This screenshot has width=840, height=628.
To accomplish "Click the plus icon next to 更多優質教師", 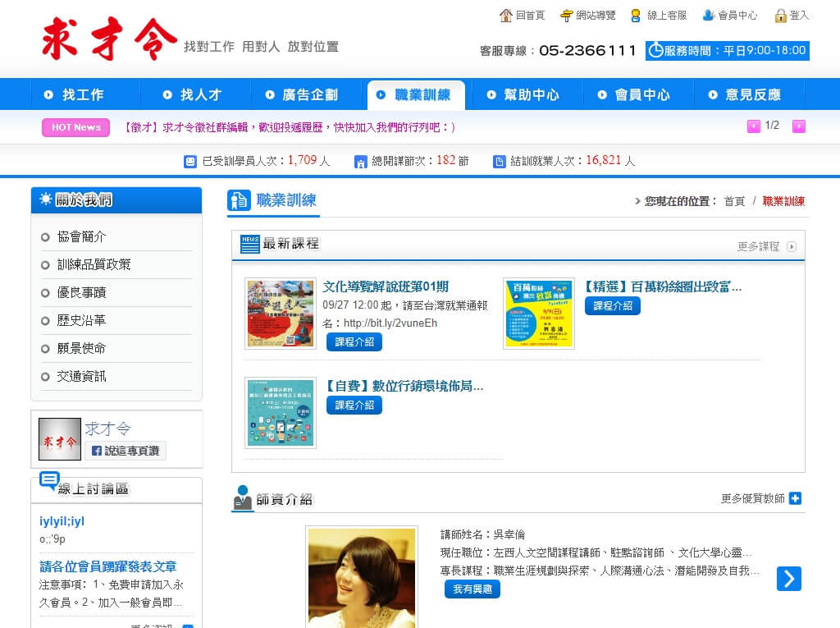I will (796, 498).
